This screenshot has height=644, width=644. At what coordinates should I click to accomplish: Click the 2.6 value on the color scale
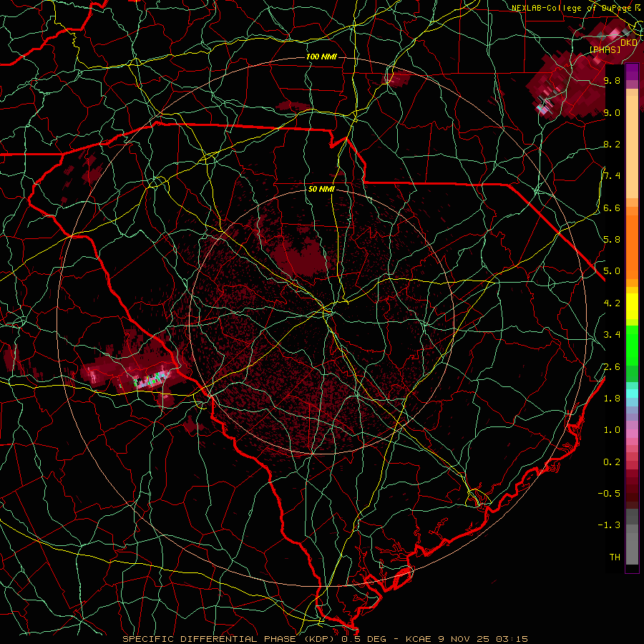pos(612,367)
